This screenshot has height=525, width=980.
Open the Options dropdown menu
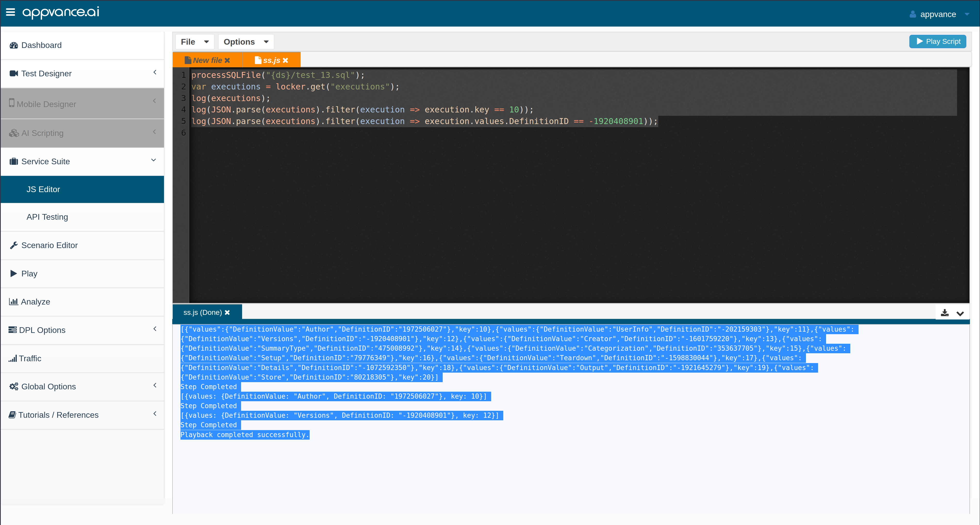pos(246,42)
